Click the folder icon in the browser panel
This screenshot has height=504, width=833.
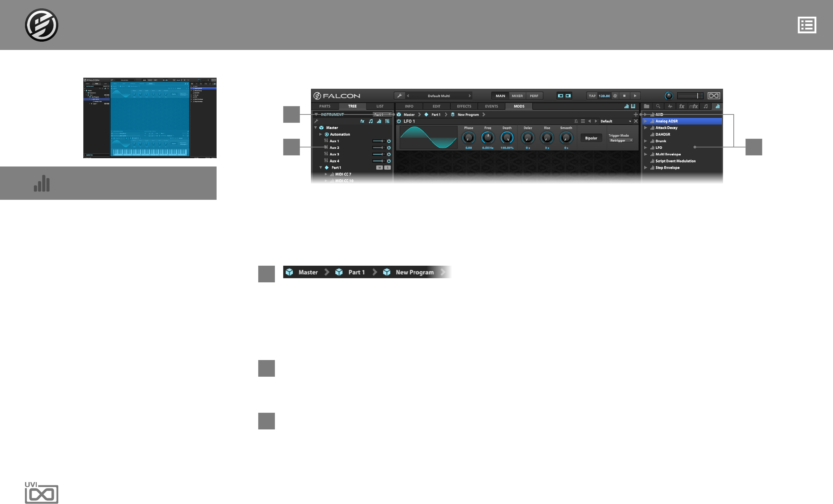(x=646, y=106)
